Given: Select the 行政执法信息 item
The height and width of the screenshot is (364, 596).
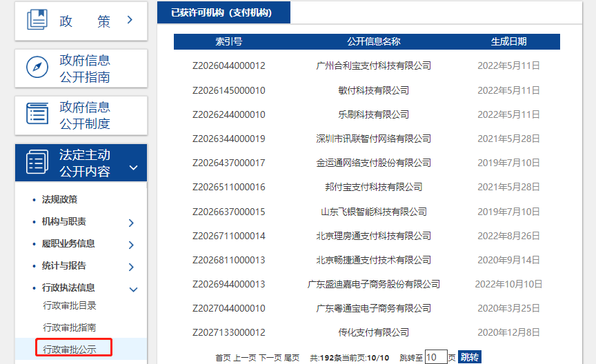Looking at the screenshot, I should (68, 287).
